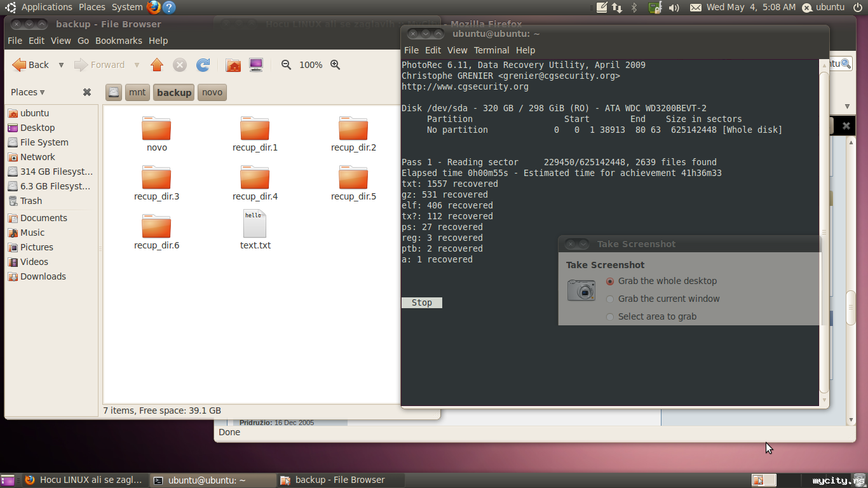
Task: Open the Places sidebar view dropdown
Action: 28,92
